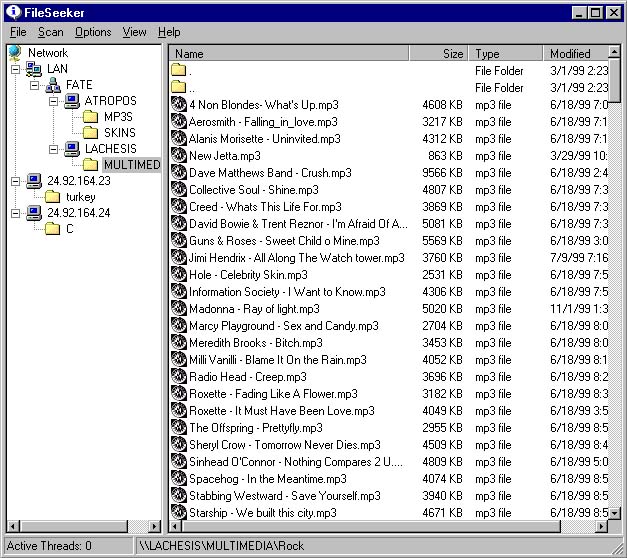Select Marcy Playground - Sex and Candy.mp3

pyautogui.click(x=284, y=326)
